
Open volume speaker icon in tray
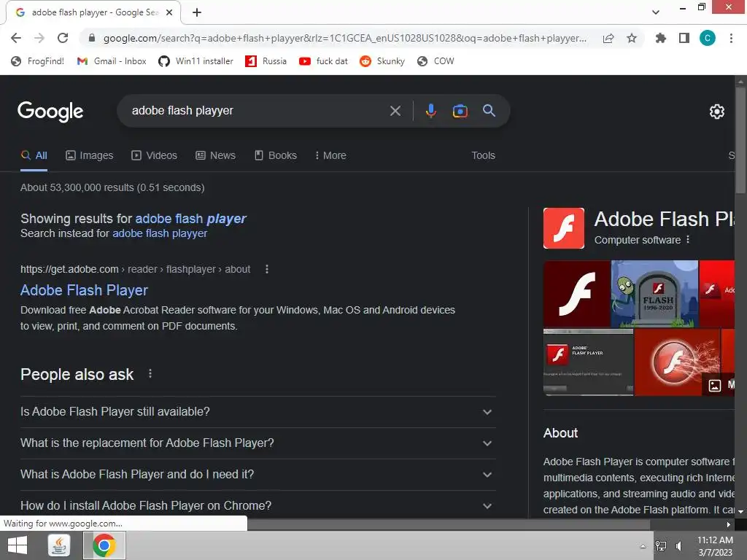[x=679, y=545]
